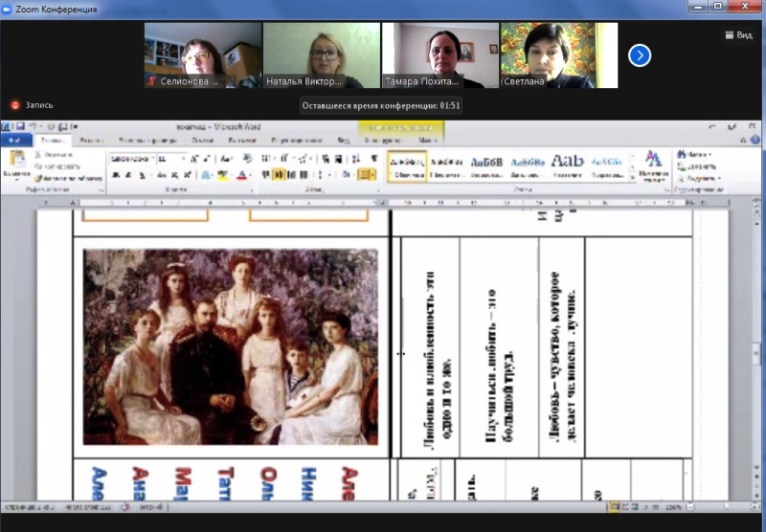This screenshot has height=532, width=766.
Task: Click the Cut scissors icon
Action: [x=38, y=155]
